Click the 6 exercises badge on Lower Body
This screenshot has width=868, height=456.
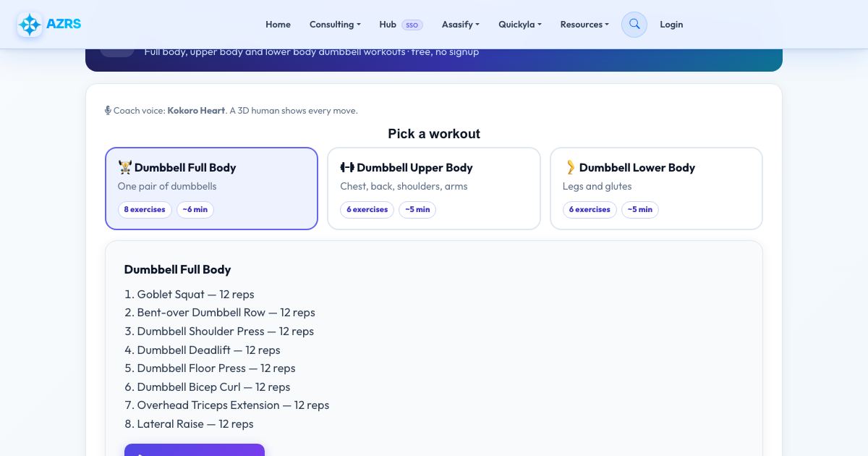(590, 210)
